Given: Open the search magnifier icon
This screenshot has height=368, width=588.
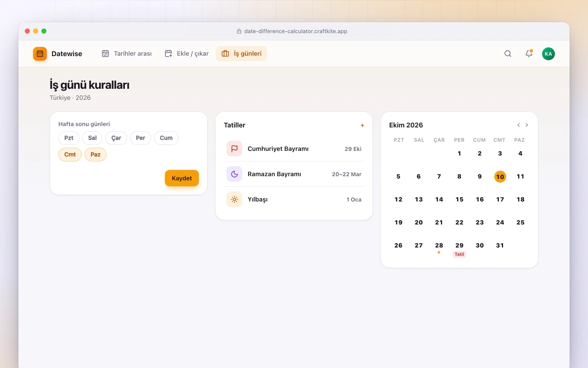Looking at the screenshot, I should [508, 54].
